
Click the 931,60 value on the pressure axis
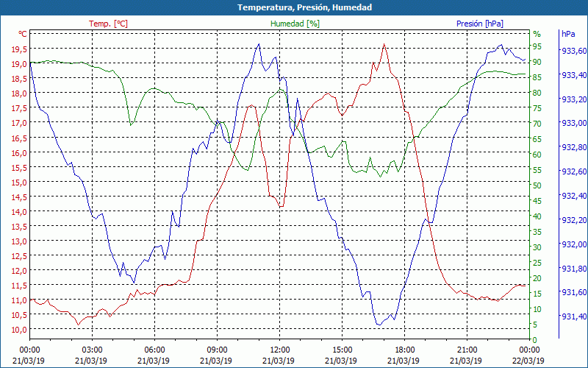574,292
